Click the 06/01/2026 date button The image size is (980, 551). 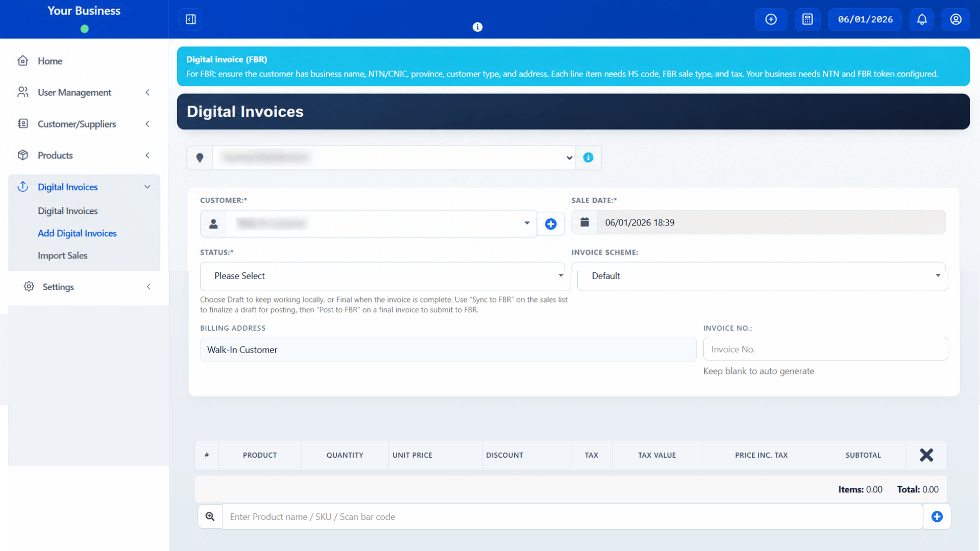(x=865, y=19)
